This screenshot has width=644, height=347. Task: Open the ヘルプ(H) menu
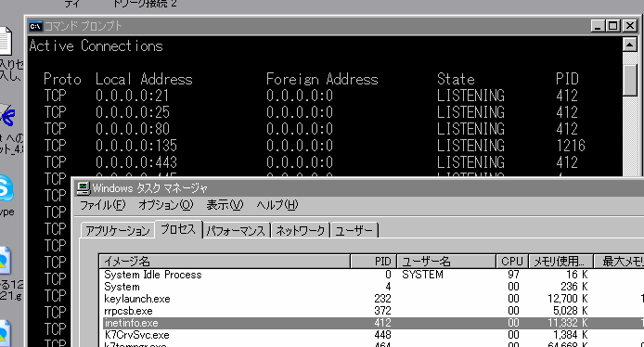[x=277, y=205]
